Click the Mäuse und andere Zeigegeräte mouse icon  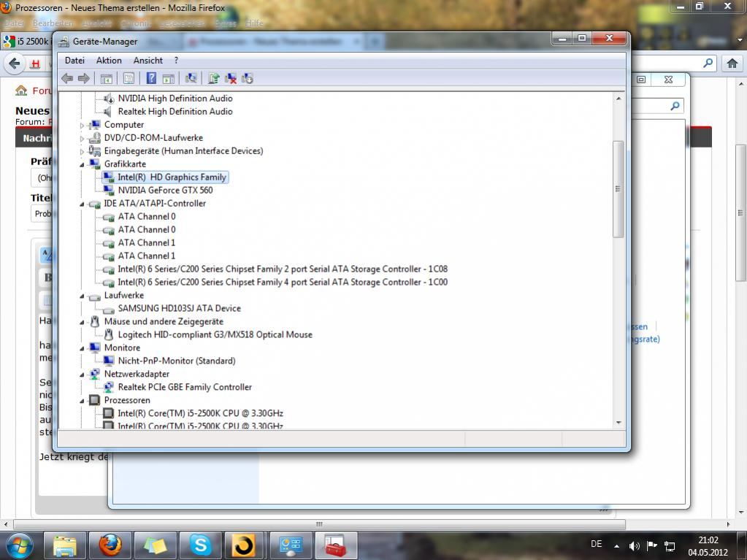(x=95, y=322)
